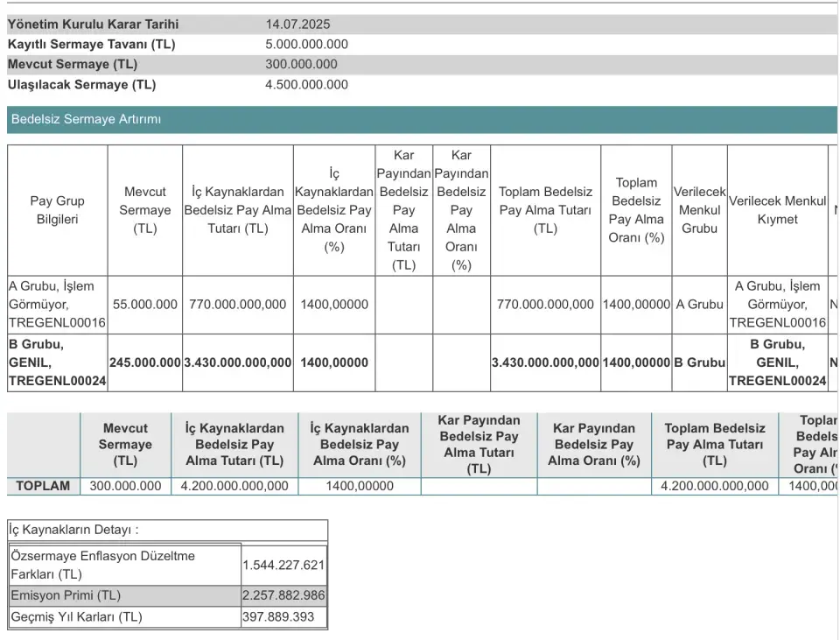Click the Verilecek Menkul Grubu column header
The width and height of the screenshot is (840, 640).
[699, 210]
